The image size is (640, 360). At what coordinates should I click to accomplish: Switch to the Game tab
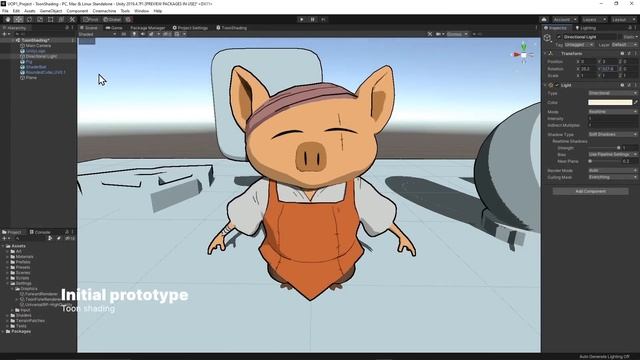pyautogui.click(x=114, y=28)
